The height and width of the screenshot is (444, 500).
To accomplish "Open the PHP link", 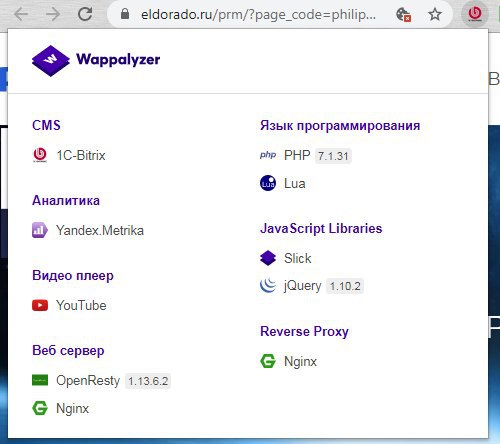I will [x=297, y=155].
